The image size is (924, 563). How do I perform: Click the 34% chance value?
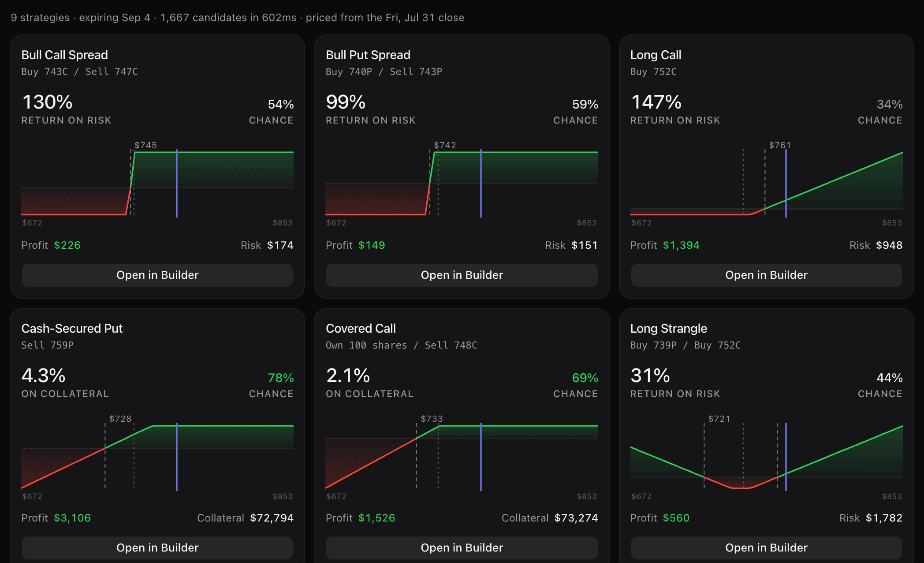pyautogui.click(x=890, y=104)
